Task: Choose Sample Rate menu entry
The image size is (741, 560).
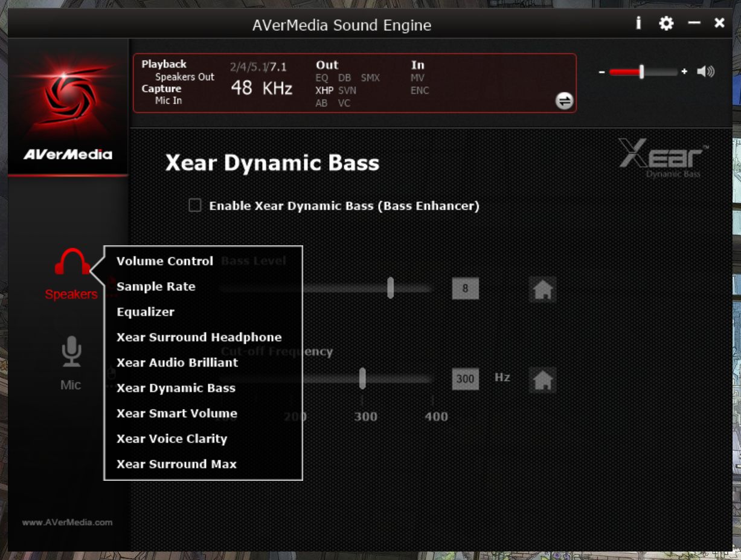Action: tap(156, 286)
